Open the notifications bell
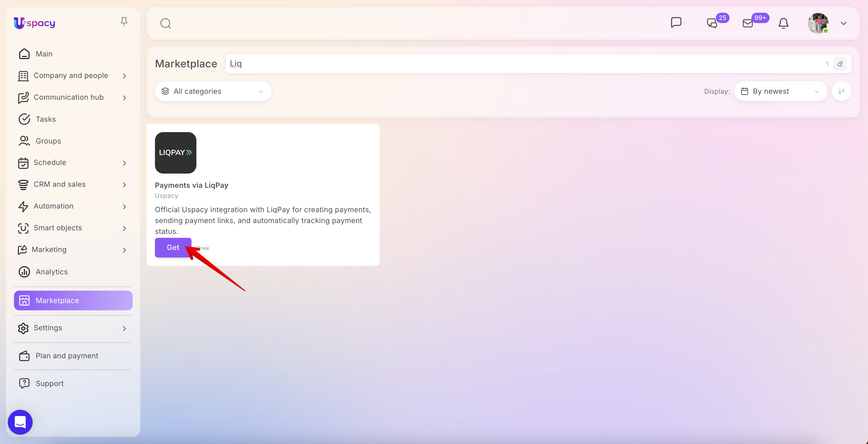The image size is (868, 444). [784, 23]
